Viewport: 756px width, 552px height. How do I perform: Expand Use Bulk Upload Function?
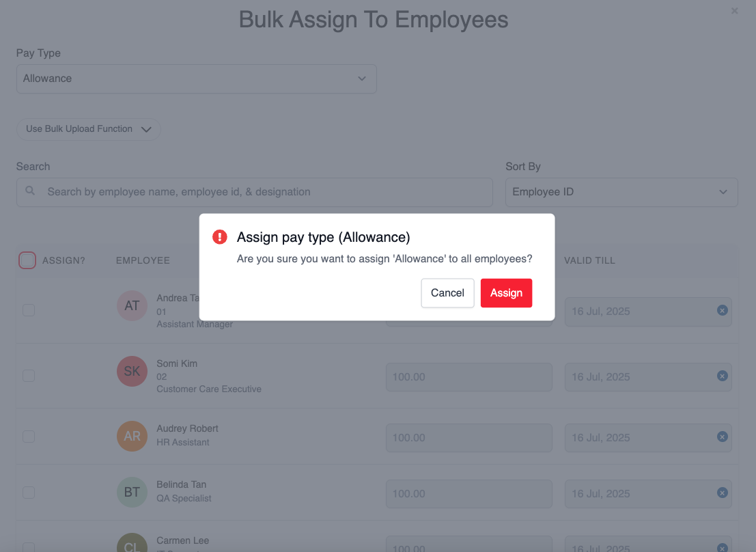pyautogui.click(x=89, y=129)
